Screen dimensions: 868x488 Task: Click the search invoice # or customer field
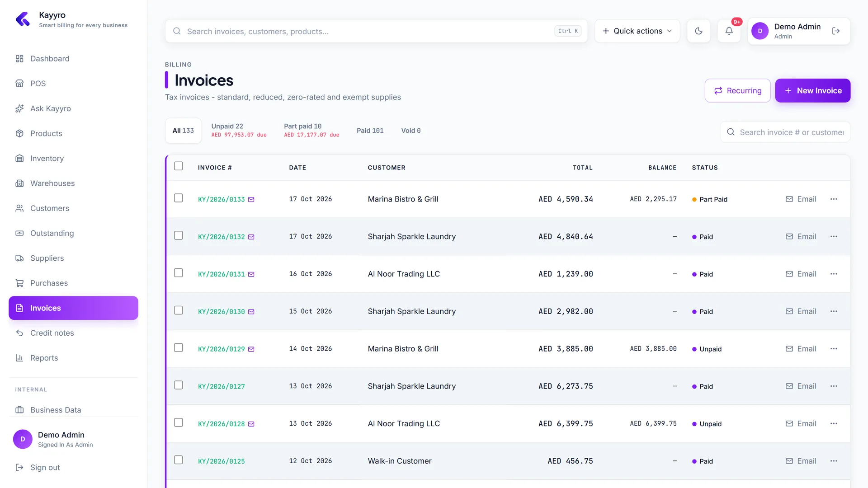pos(785,132)
